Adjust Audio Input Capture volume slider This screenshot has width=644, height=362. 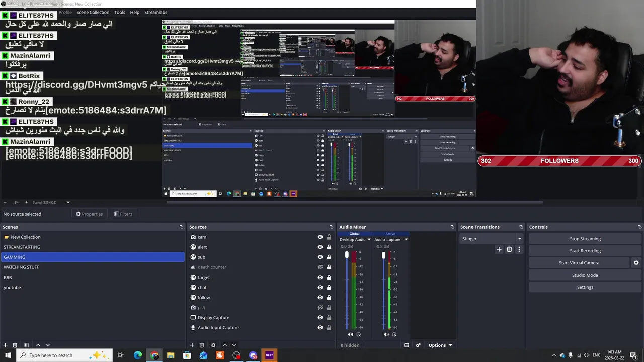tap(383, 256)
